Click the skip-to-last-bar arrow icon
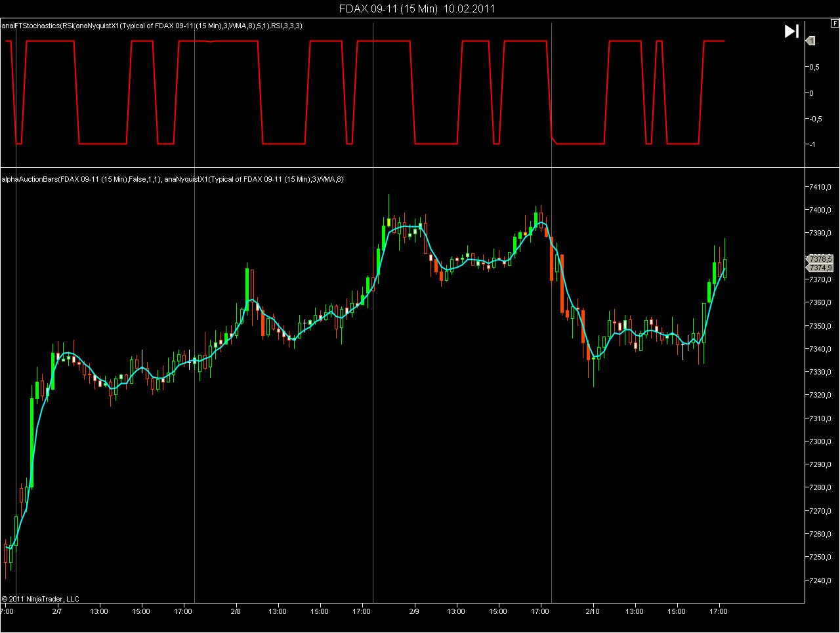This screenshot has width=840, height=633. click(791, 31)
